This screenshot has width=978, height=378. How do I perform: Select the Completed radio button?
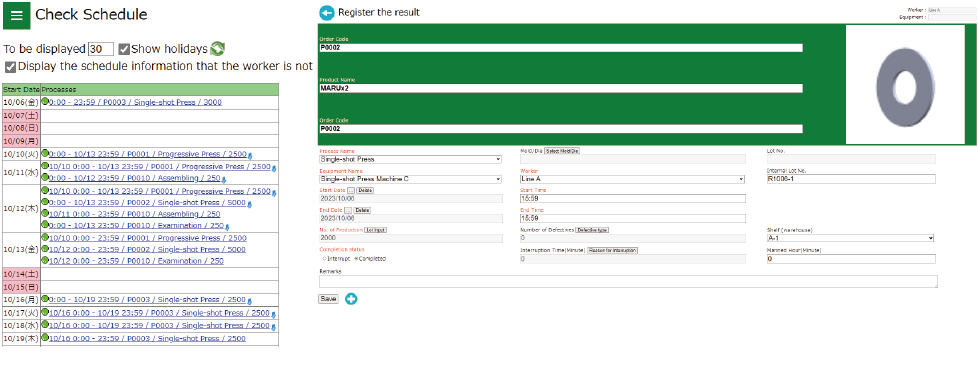[x=356, y=258]
